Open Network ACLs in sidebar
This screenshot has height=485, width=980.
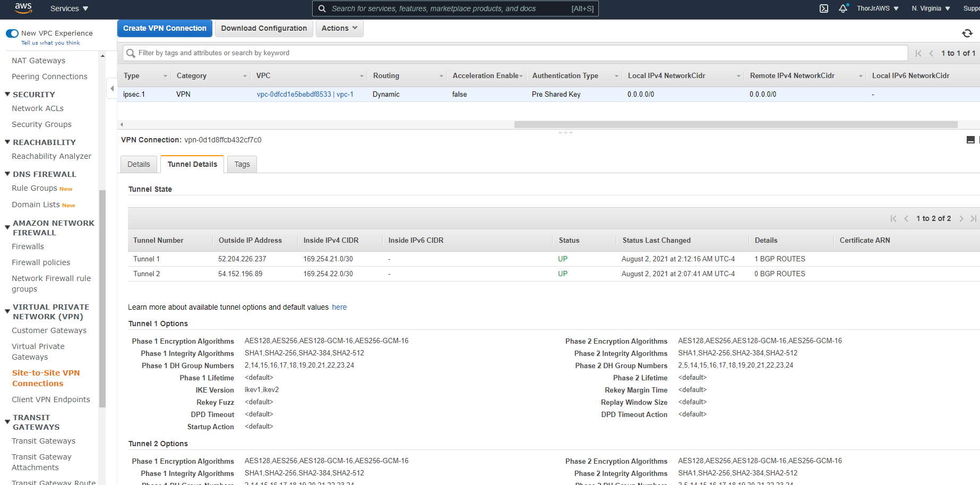point(38,108)
